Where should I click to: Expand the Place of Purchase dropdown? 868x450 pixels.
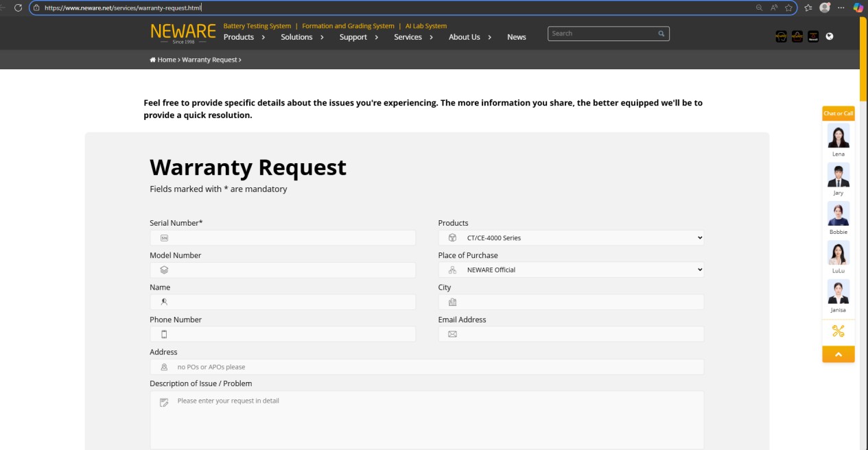571,270
